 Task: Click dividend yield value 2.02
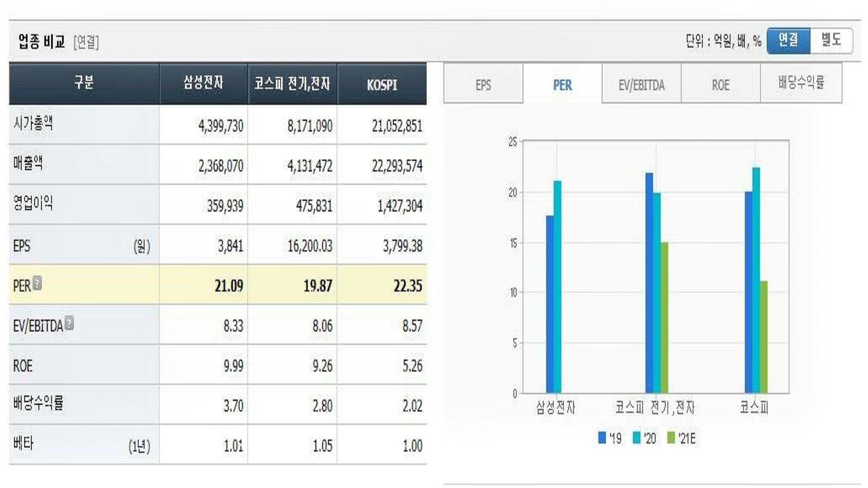coord(412,406)
